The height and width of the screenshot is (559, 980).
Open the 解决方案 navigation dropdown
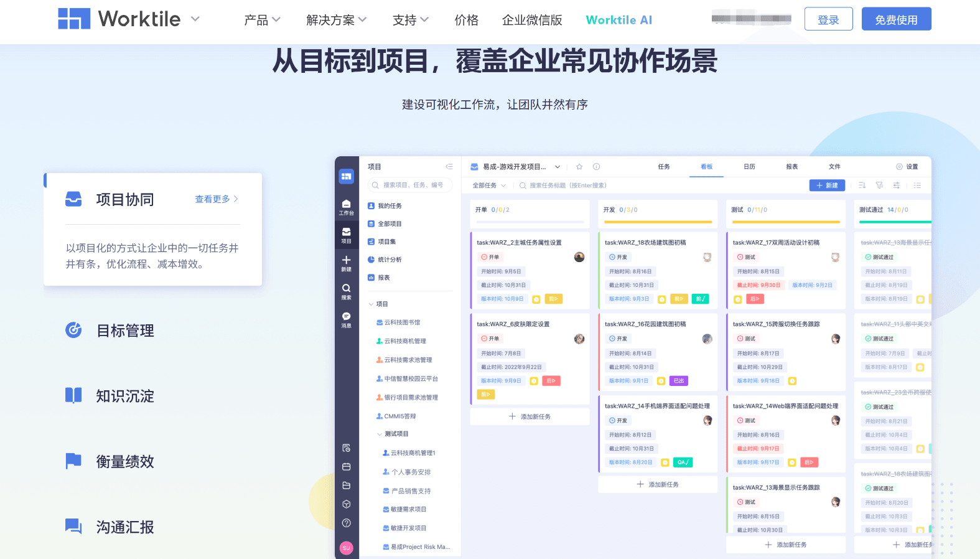coord(337,20)
